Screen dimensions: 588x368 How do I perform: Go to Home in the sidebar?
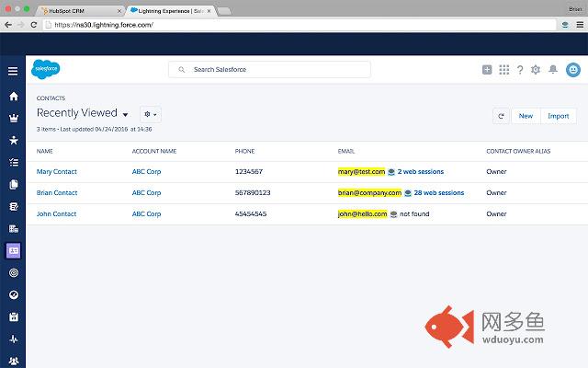tap(14, 97)
